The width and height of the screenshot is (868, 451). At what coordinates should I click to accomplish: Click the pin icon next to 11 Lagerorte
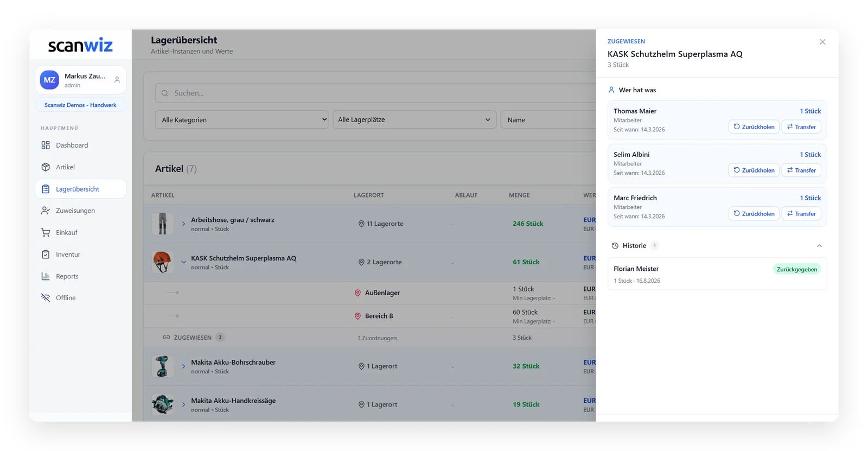361,224
